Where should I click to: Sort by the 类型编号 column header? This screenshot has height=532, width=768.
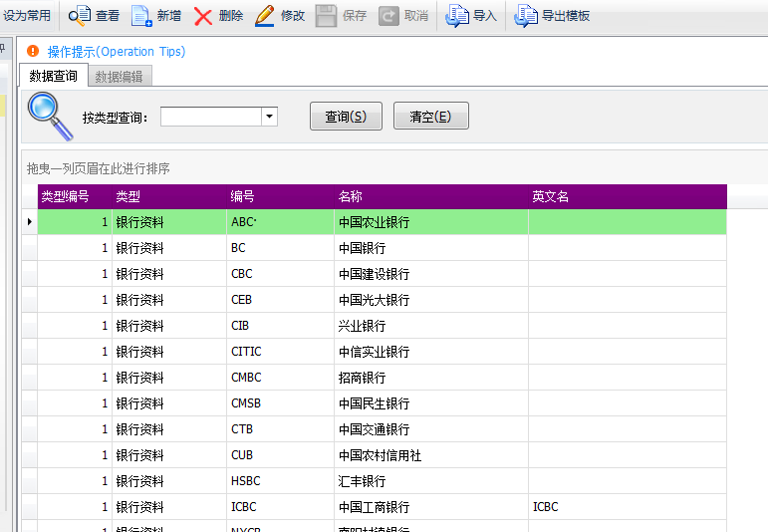click(x=75, y=197)
